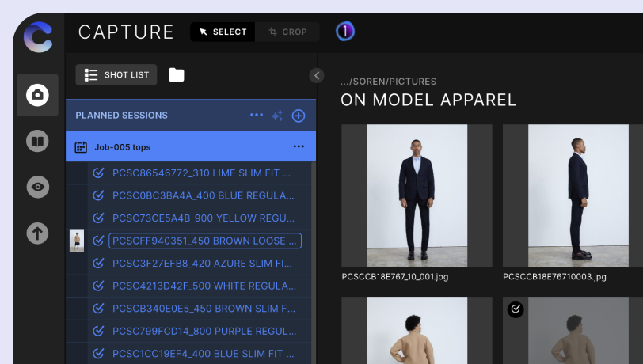Open the camera capture sidebar icon
Viewport: 643px width, 364px height.
(37, 96)
